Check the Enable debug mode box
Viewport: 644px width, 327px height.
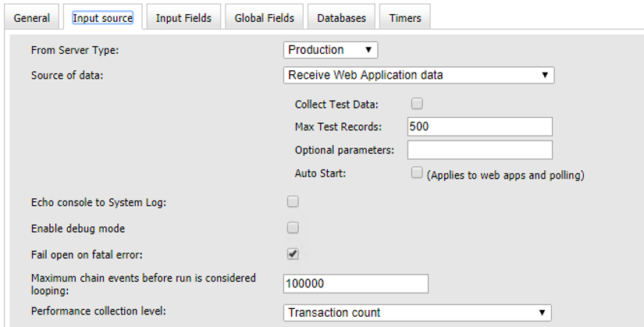293,228
